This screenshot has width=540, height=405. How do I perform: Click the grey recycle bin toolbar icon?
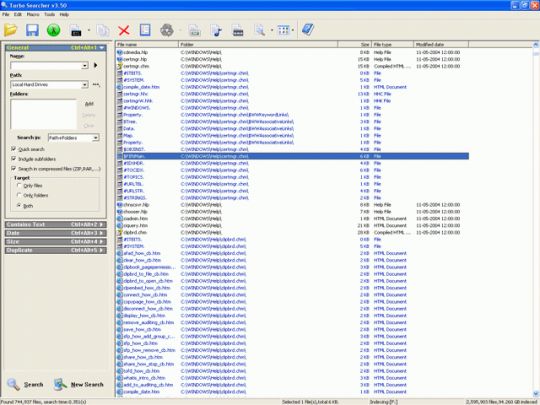tap(167, 30)
